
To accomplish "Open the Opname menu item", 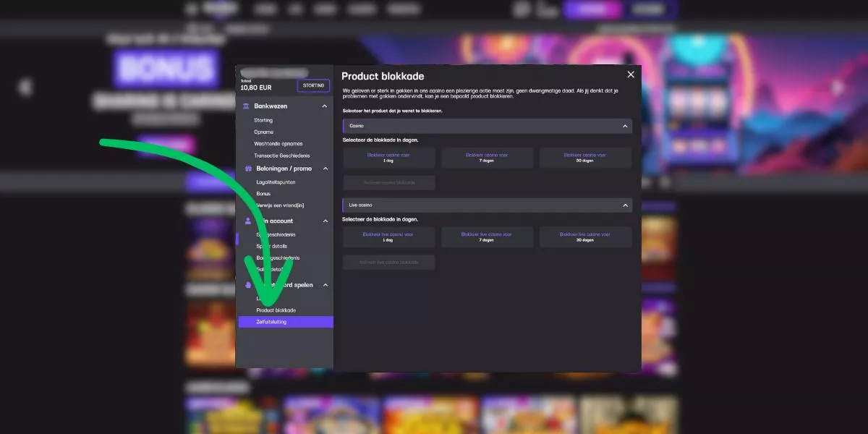I will tap(264, 132).
